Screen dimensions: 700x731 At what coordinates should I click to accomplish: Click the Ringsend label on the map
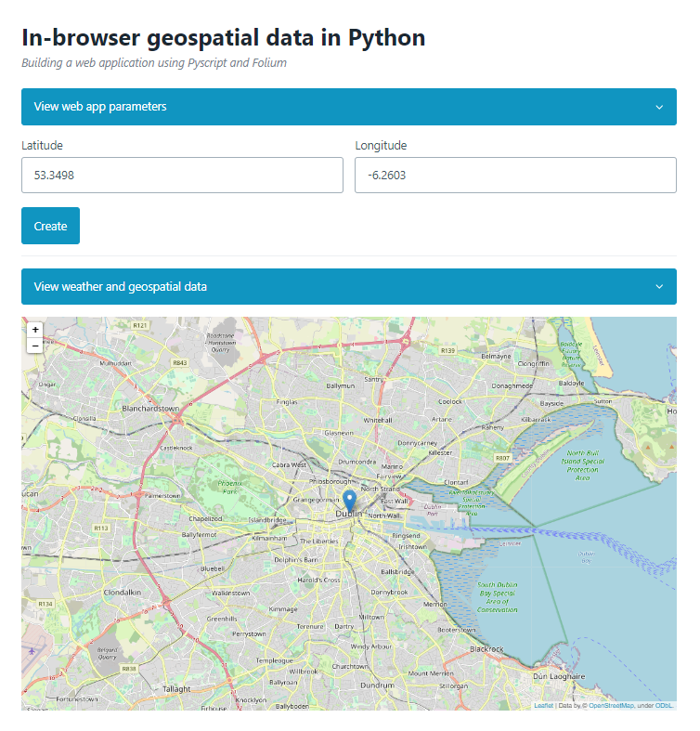point(406,536)
